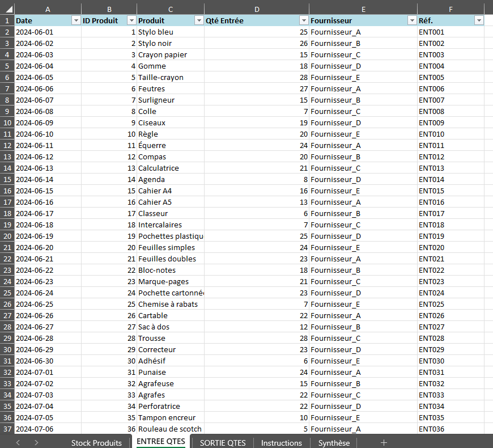This screenshot has width=493, height=448.
Task: Open the Instructions sheet tab
Action: click(x=282, y=443)
